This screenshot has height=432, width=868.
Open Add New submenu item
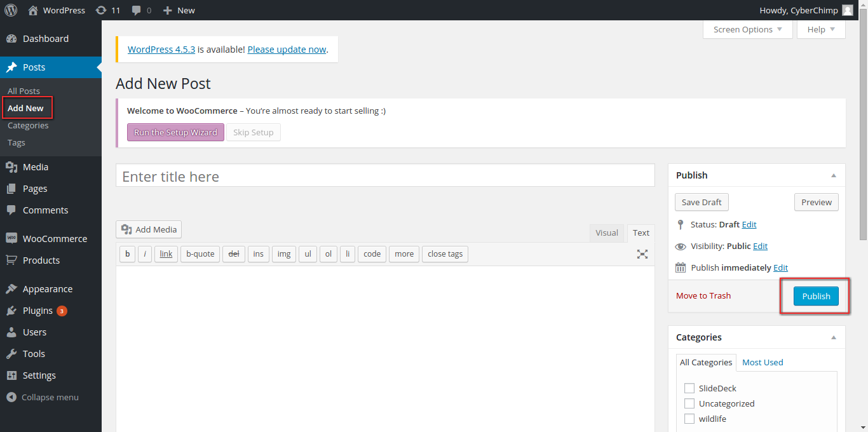click(x=25, y=108)
